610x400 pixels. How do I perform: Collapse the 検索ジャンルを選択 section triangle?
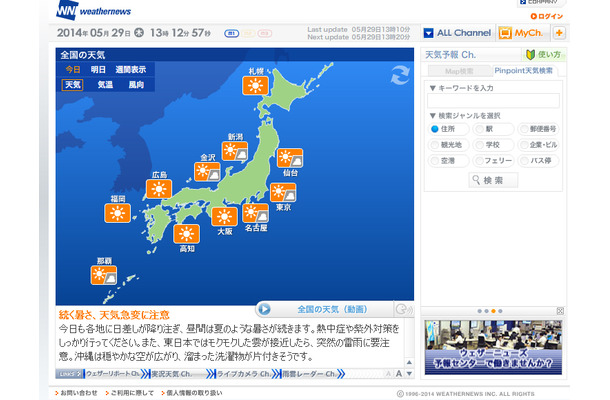pos(432,116)
